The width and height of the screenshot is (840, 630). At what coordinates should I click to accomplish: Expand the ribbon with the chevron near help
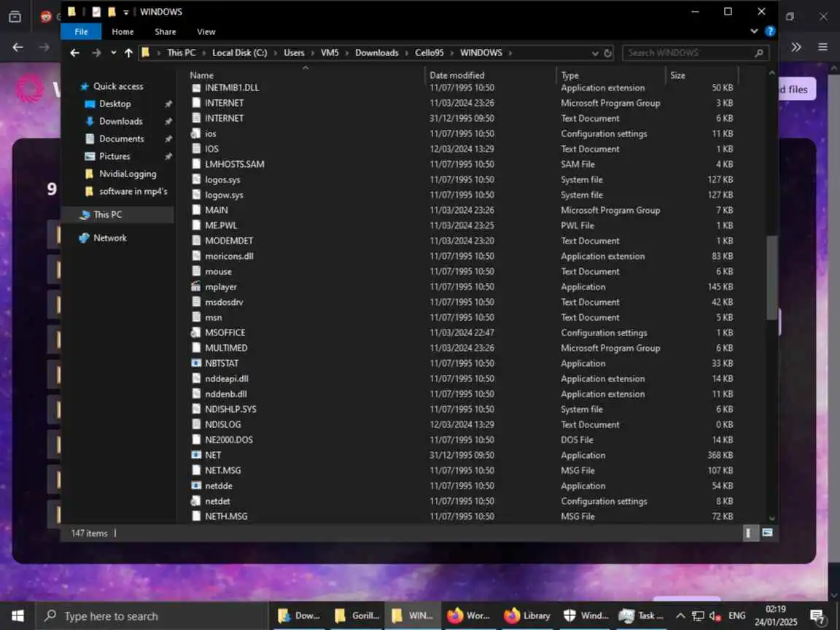(754, 31)
